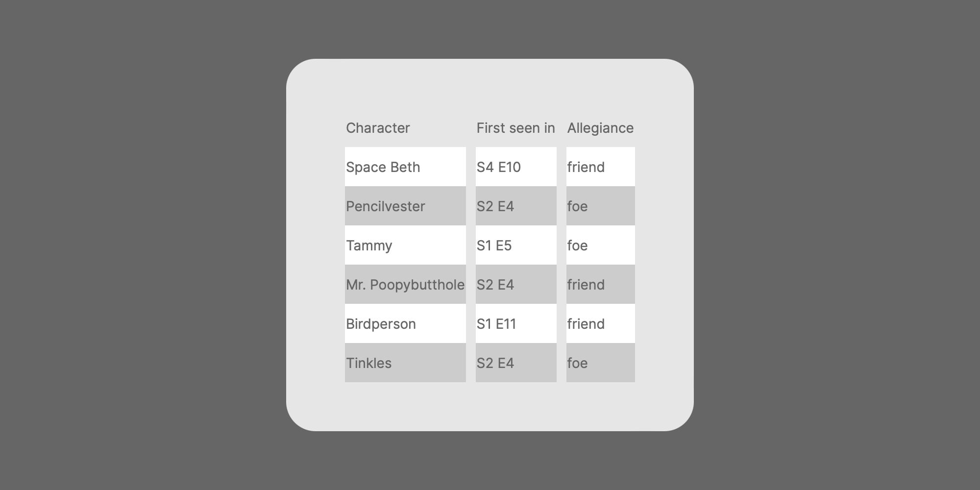This screenshot has width=980, height=490.
Task: Click the First seen in column header
Action: click(516, 127)
